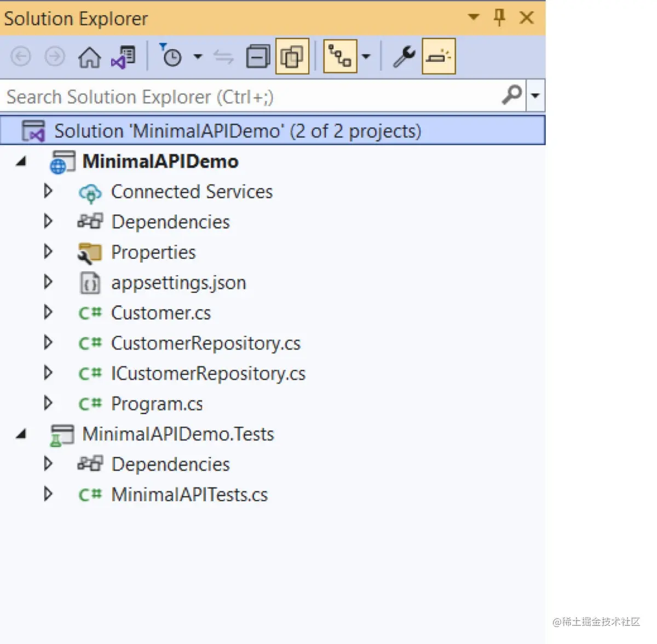Image resolution: width=657 pixels, height=644 pixels.
Task: Click the solution file icon
Action: 33,131
